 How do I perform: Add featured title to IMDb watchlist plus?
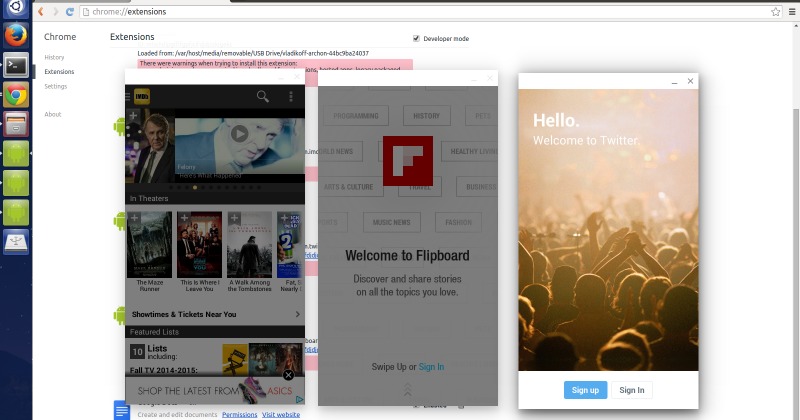133,115
